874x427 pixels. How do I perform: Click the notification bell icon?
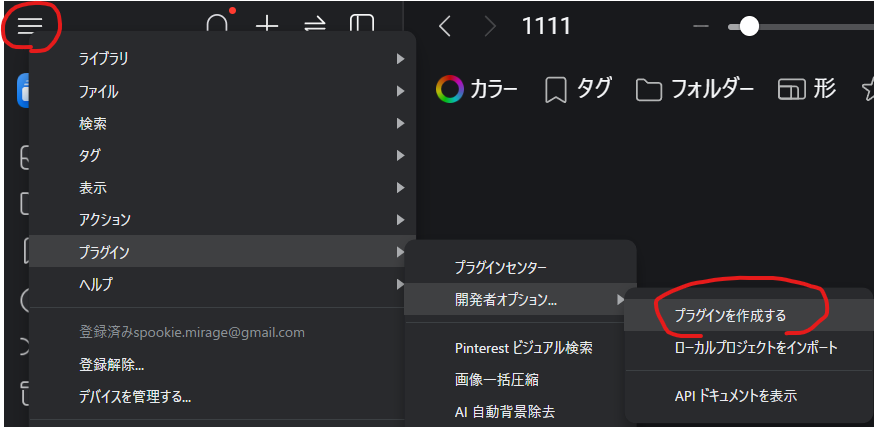point(217,25)
